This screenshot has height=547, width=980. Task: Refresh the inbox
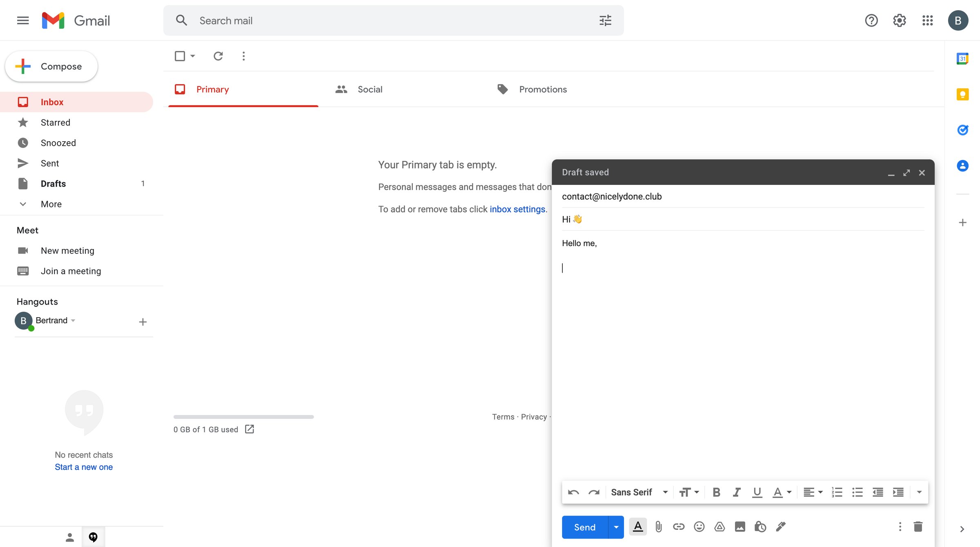(x=218, y=56)
